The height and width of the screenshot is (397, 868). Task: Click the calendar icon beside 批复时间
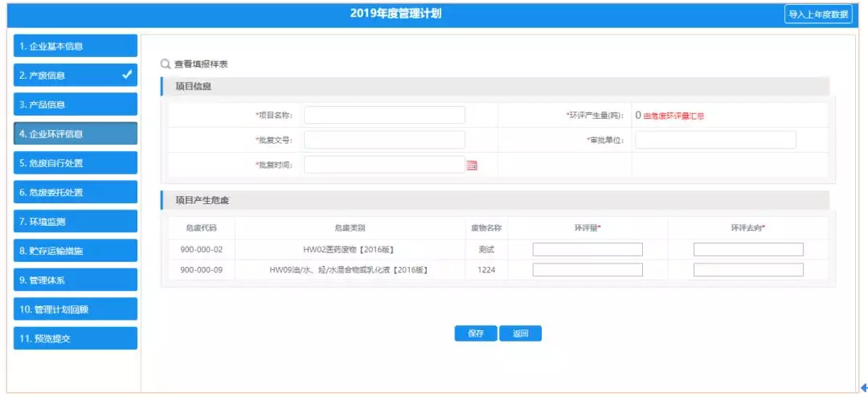pyautogui.click(x=472, y=166)
